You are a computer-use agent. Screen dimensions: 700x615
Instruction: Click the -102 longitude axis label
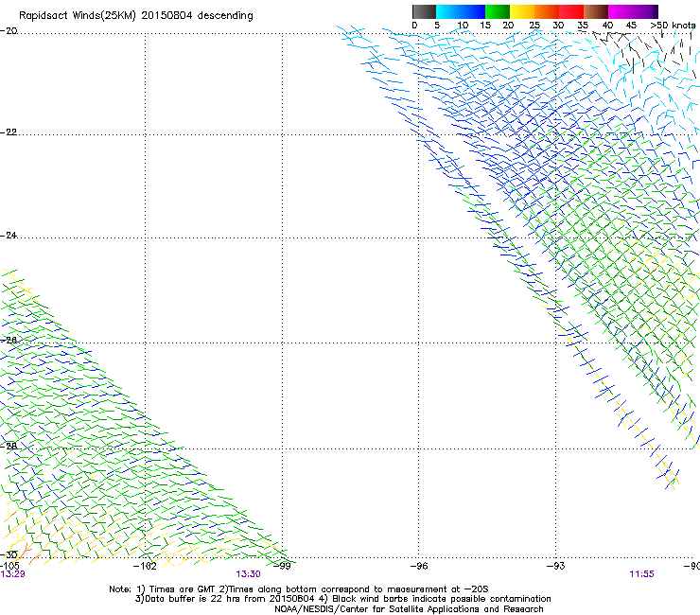click(x=145, y=567)
